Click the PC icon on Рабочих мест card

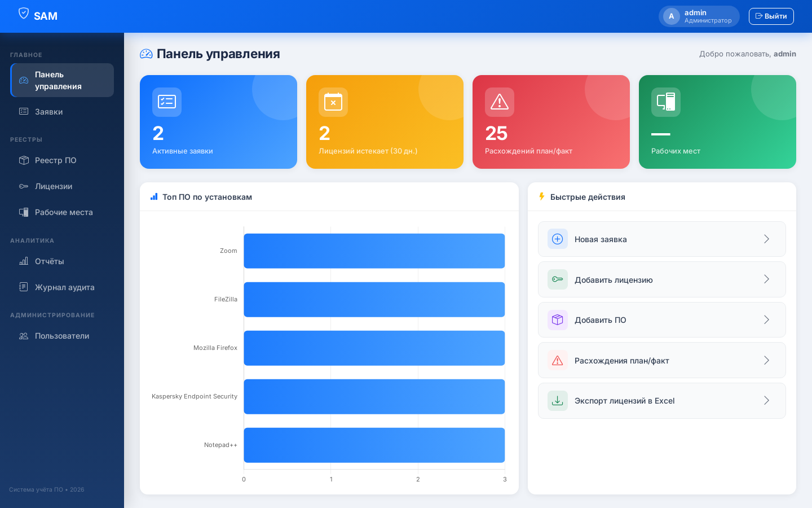click(x=666, y=102)
